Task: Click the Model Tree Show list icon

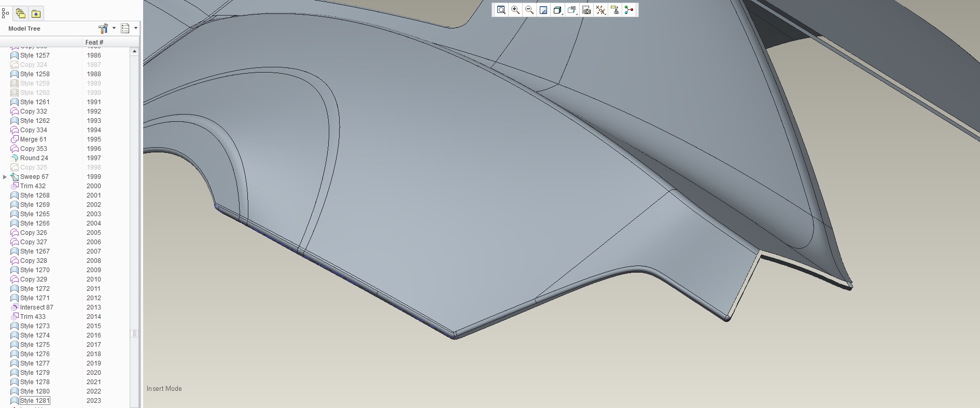Action: tap(125, 29)
